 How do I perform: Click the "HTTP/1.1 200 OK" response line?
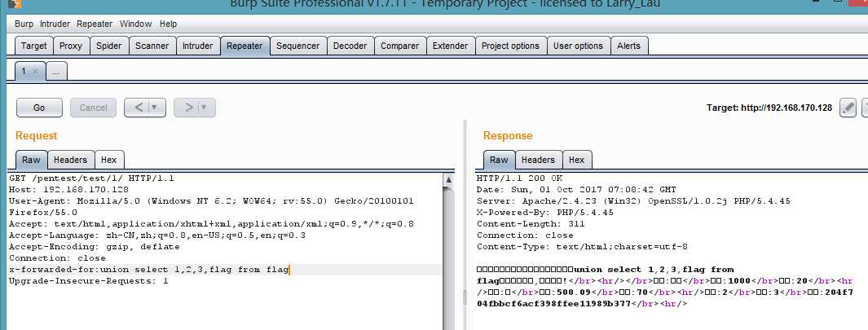pyautogui.click(x=519, y=178)
